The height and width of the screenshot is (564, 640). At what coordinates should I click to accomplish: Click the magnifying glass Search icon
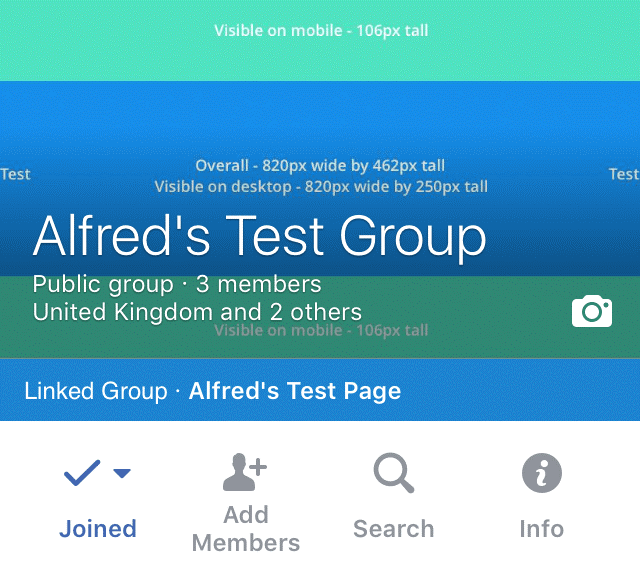(x=393, y=473)
